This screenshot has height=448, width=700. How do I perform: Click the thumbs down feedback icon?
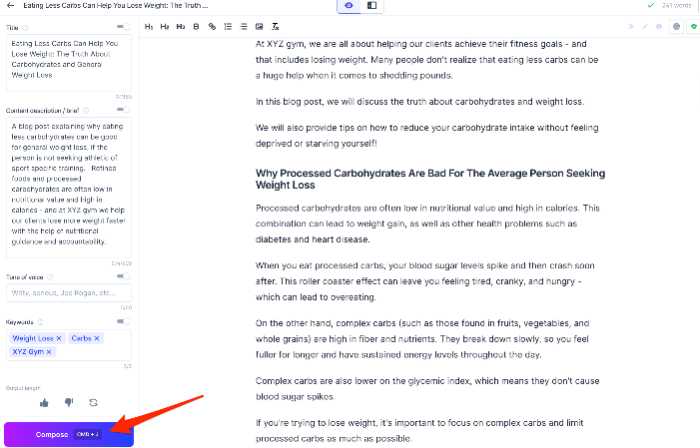point(69,402)
